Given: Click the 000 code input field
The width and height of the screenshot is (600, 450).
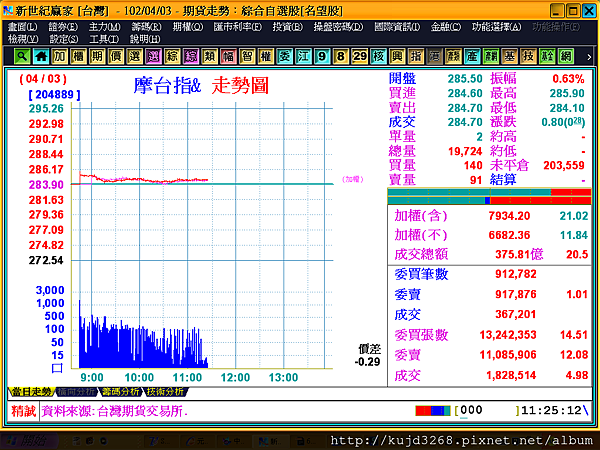Looking at the screenshot, I should (486, 411).
